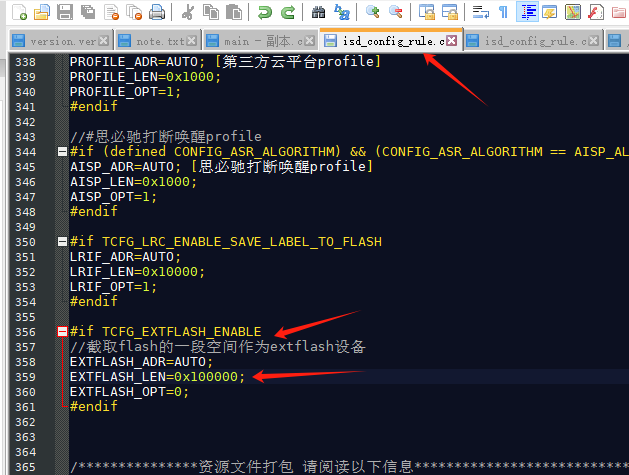Click the line EXTFLASH_ADR=AUTO;
The width and height of the screenshot is (629, 475).
click(141, 362)
